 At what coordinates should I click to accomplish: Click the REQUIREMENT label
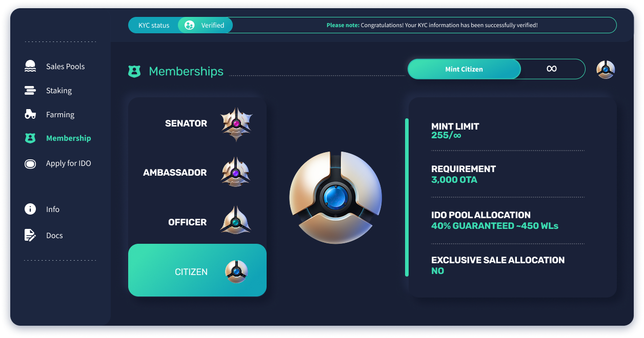click(464, 168)
